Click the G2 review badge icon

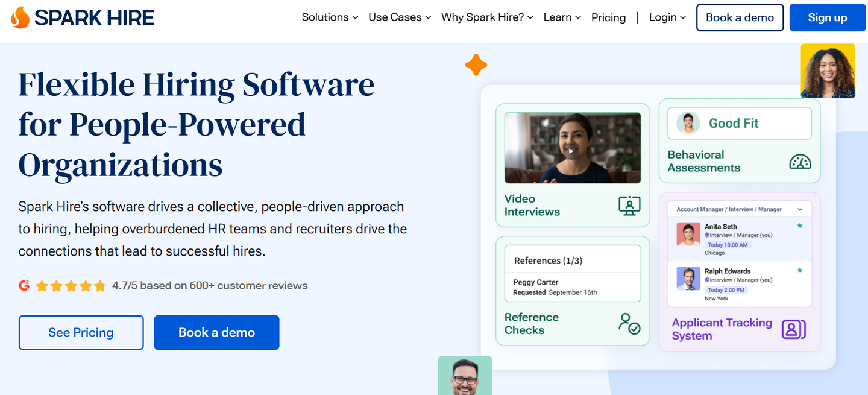24,285
